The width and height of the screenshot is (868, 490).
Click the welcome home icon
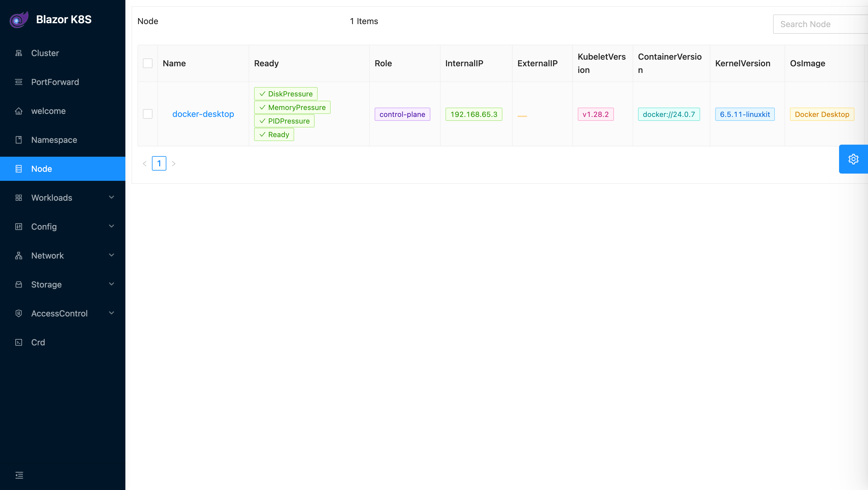(19, 111)
